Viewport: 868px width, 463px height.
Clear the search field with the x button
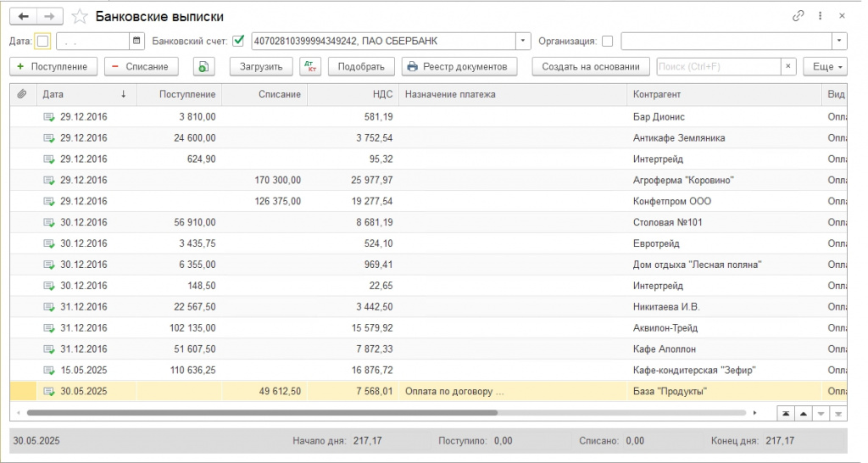point(788,66)
